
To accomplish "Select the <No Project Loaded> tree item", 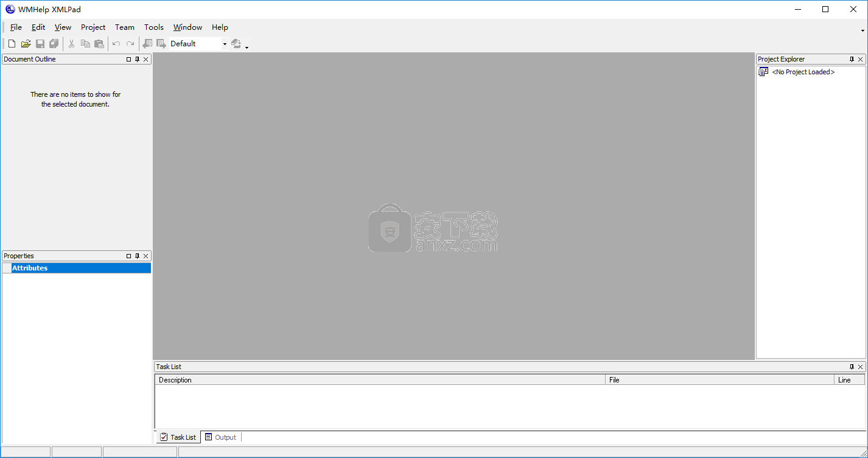I will (x=803, y=72).
